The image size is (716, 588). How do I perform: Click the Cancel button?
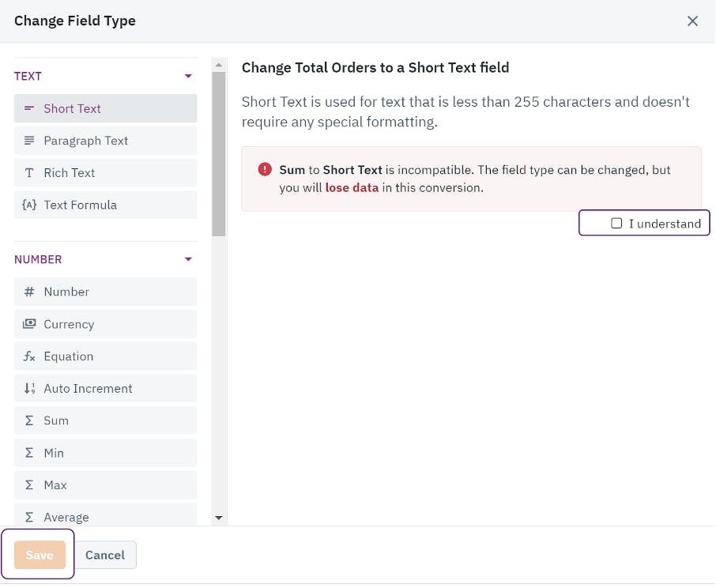105,555
